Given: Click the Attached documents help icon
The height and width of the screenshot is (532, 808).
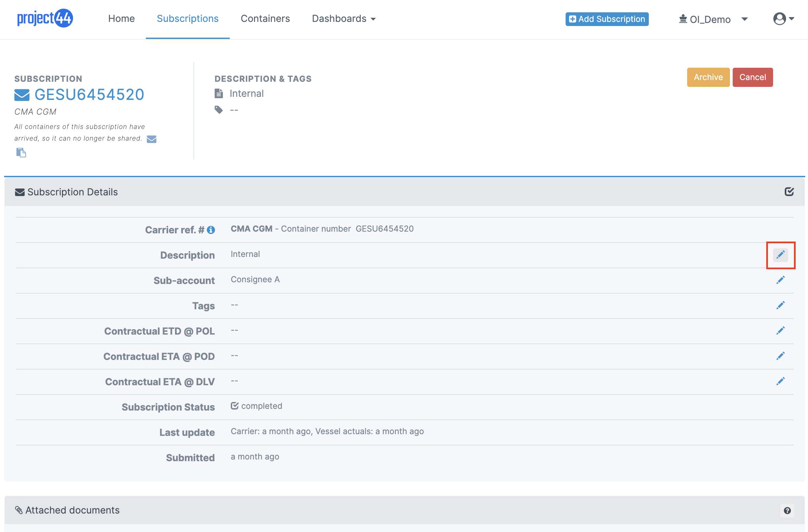Looking at the screenshot, I should 787,510.
